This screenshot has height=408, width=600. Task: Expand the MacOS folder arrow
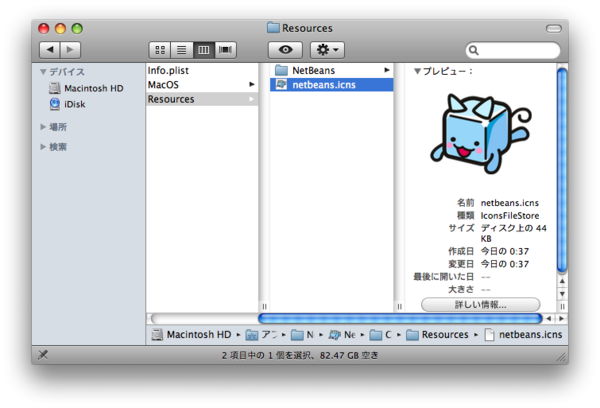[251, 84]
